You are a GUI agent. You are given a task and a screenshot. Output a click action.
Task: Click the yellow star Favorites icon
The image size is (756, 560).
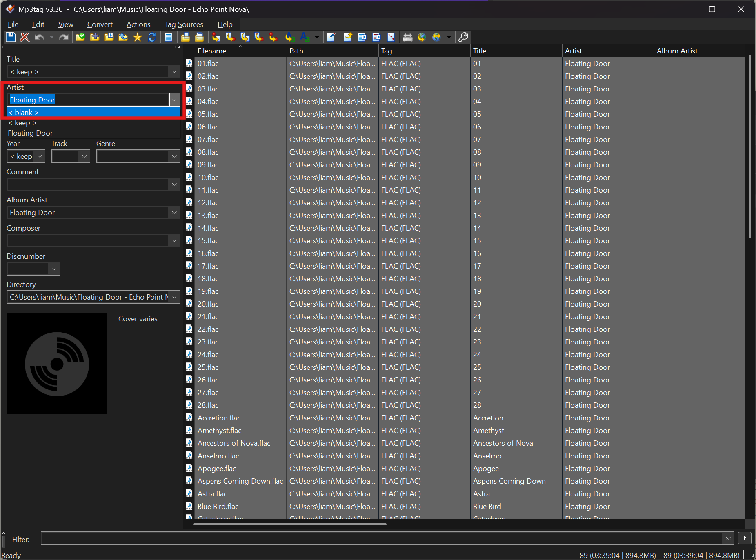[x=138, y=37]
